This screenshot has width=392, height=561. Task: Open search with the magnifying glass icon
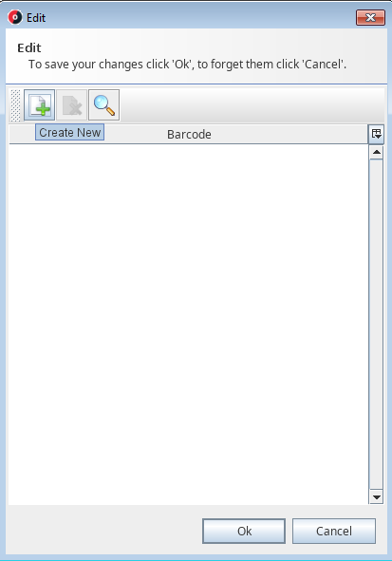click(x=103, y=105)
